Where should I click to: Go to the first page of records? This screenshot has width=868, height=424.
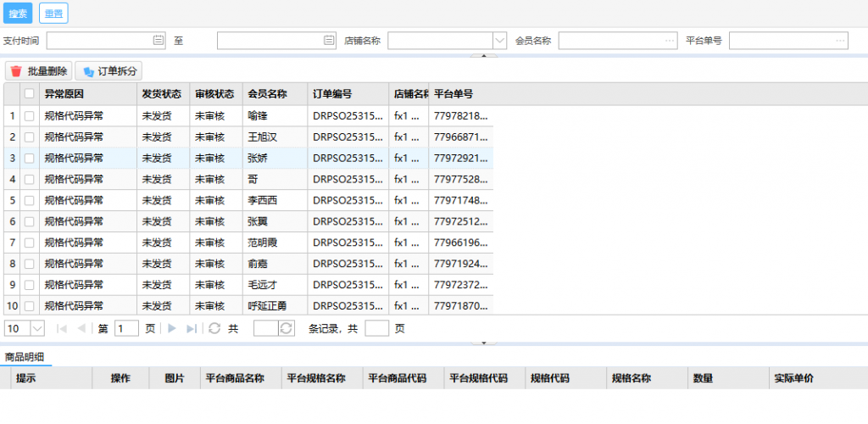[62, 328]
